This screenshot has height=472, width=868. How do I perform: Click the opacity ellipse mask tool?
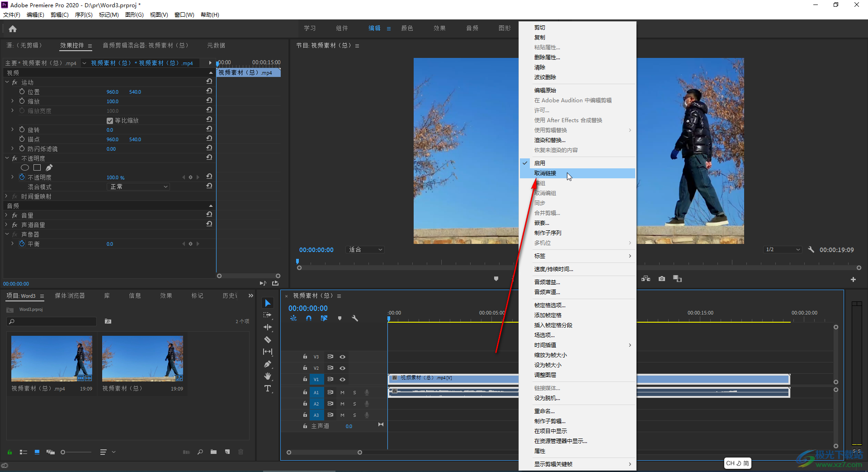[25, 168]
